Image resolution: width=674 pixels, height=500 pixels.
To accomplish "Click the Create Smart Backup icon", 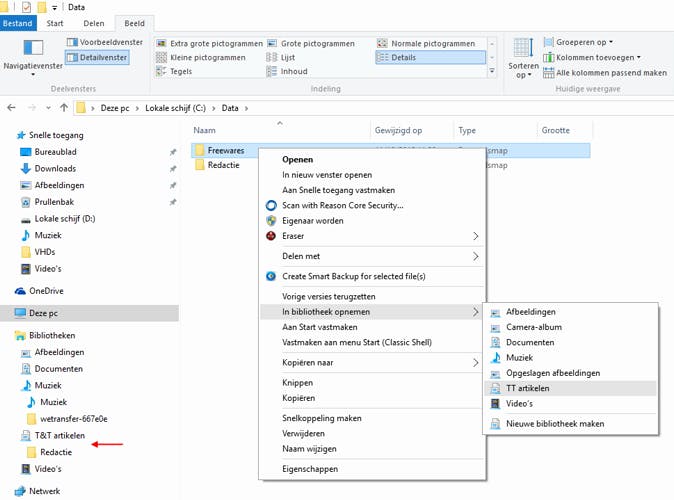I will (270, 276).
